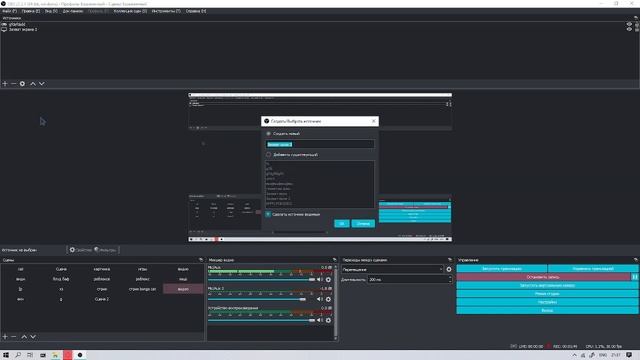
Task: Select scene named игры
Action: coord(142,269)
